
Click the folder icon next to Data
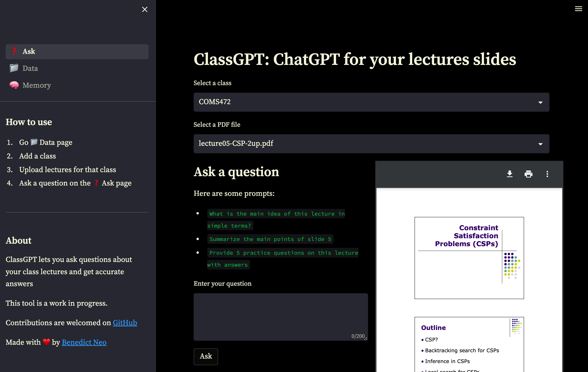(14, 68)
